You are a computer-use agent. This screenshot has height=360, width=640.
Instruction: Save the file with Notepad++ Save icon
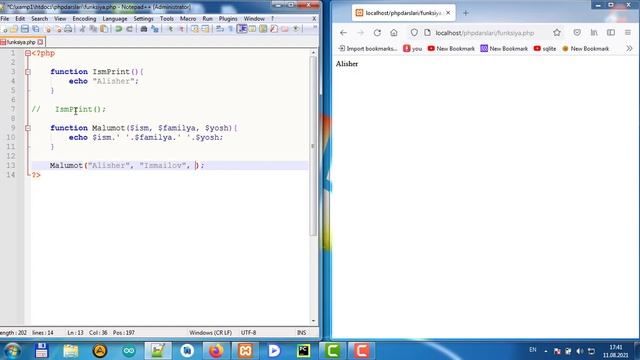pos(24,29)
